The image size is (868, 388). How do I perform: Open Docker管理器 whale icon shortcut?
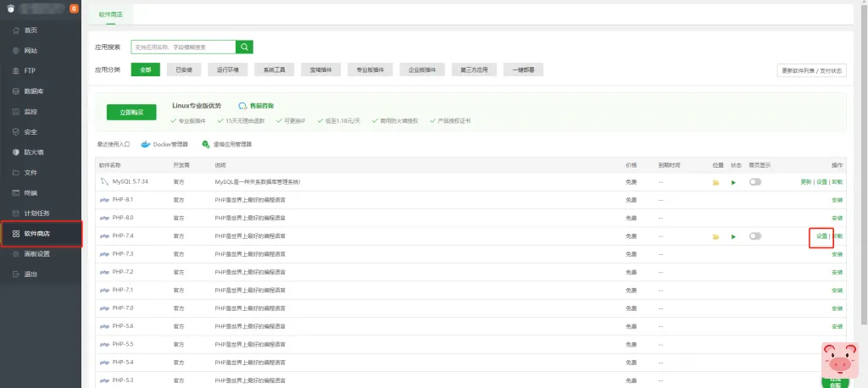146,145
